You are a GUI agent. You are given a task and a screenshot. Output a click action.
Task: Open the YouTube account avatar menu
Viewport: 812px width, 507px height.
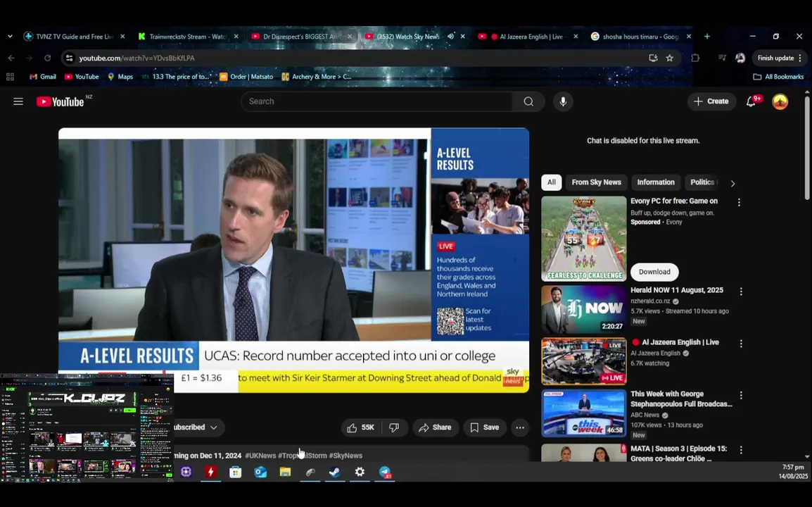point(780,101)
